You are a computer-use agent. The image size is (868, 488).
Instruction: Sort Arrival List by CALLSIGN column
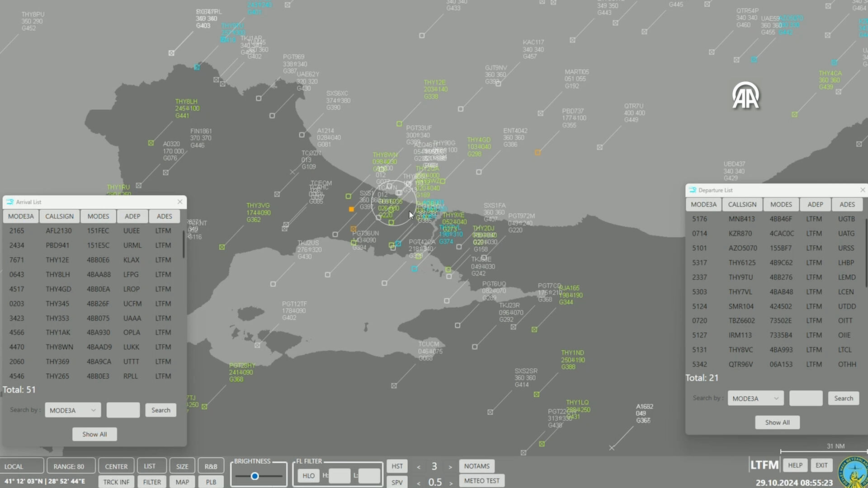coord(59,216)
